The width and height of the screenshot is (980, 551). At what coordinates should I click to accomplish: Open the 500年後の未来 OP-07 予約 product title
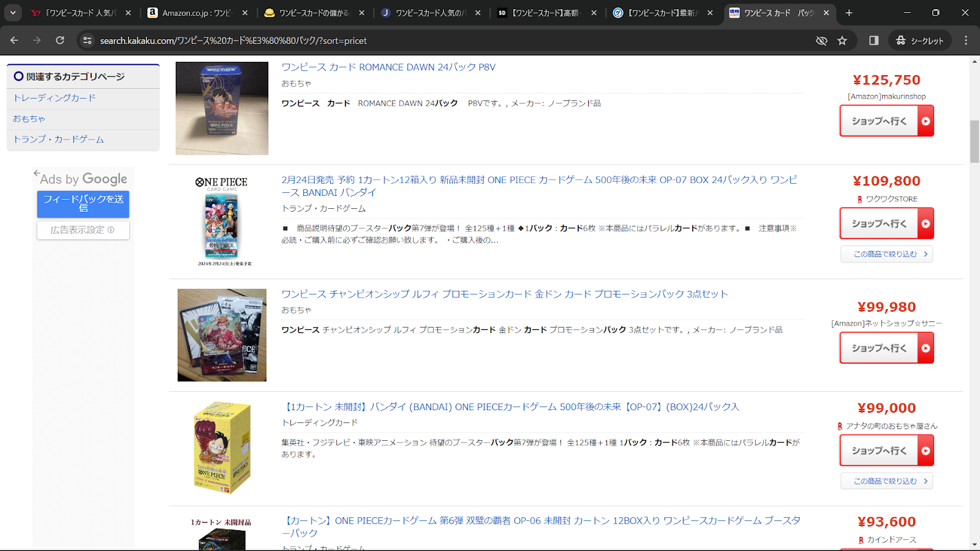tap(539, 186)
